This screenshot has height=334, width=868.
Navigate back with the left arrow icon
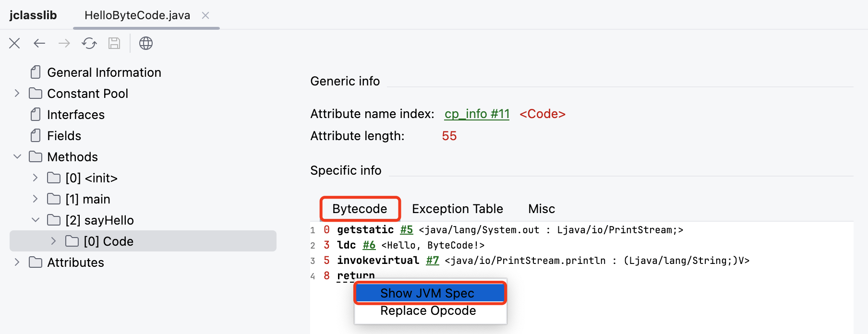pyautogui.click(x=39, y=43)
